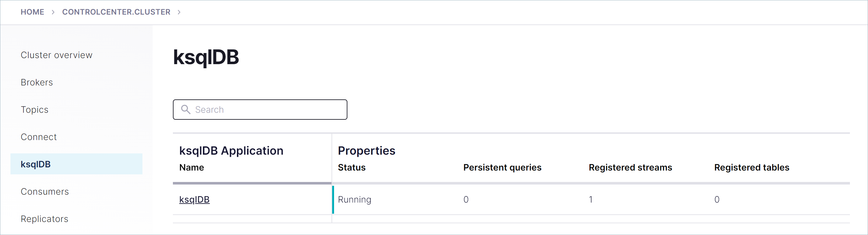Screen dimensions: 868x235
Task: Click Registered streams column header
Action: [630, 168]
